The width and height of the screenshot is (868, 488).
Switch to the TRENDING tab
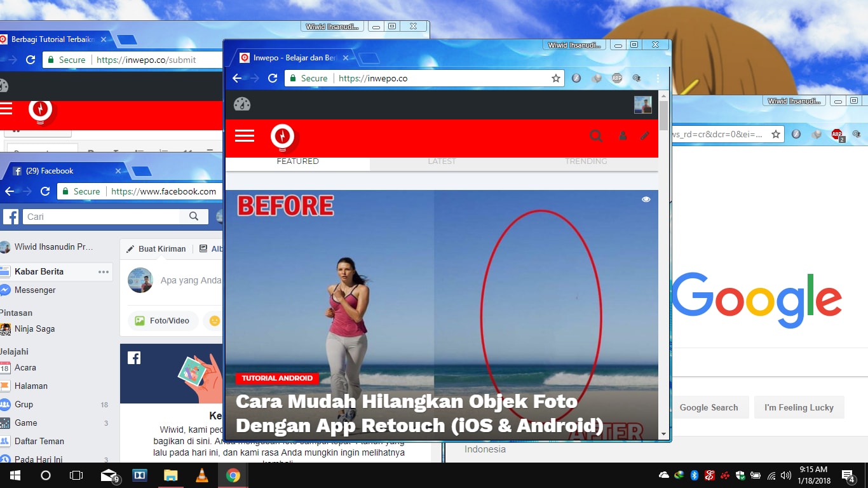[x=586, y=161]
